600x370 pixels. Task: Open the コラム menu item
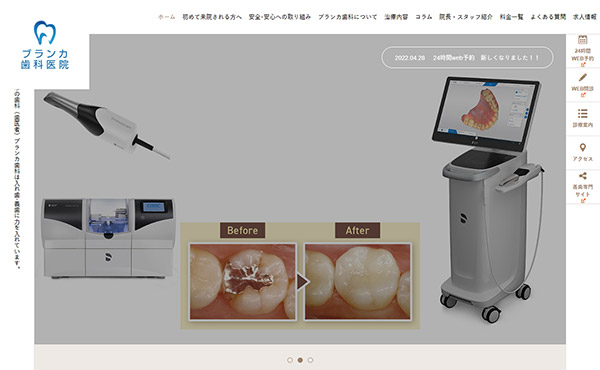tap(424, 17)
